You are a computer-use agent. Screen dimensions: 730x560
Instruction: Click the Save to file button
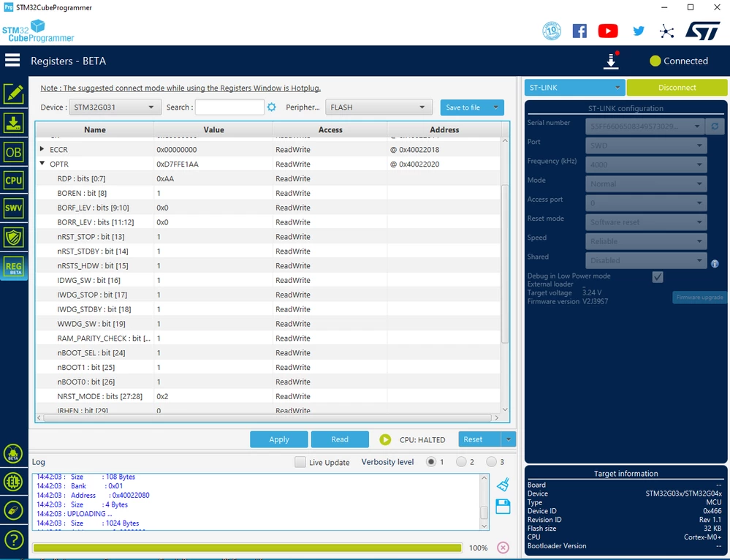pyautogui.click(x=464, y=107)
